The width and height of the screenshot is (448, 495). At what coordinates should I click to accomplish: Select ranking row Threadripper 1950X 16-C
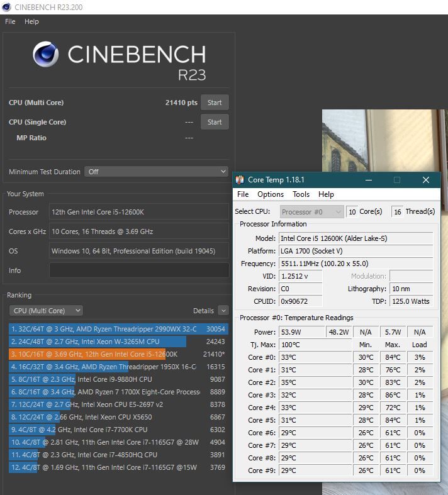pos(118,367)
